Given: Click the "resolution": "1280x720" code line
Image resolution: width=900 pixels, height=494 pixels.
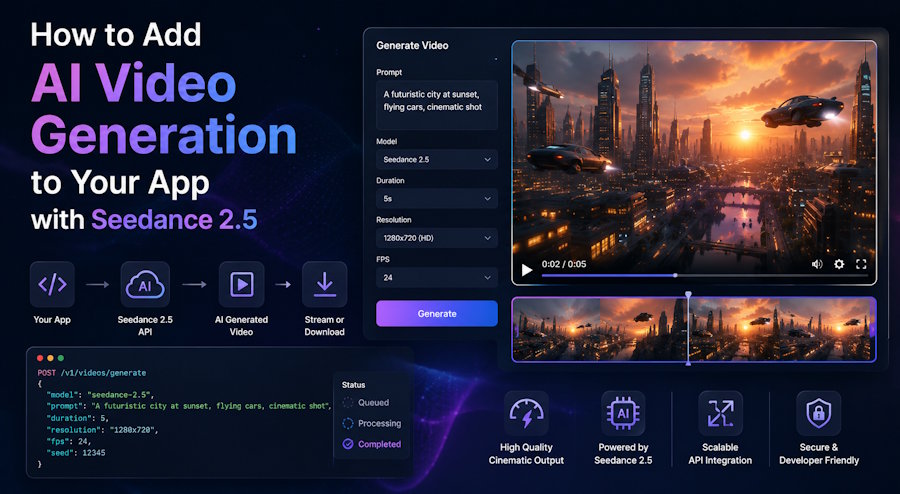Looking at the screenshot, I should point(102,430).
